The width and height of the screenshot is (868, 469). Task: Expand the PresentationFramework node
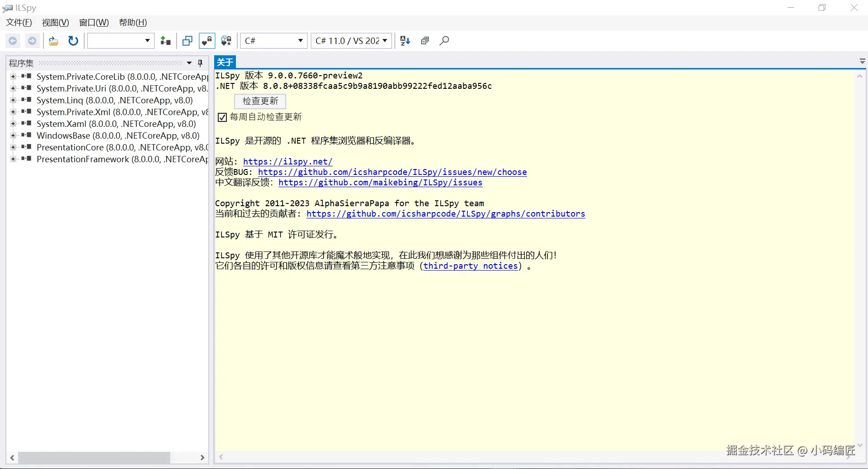13,159
